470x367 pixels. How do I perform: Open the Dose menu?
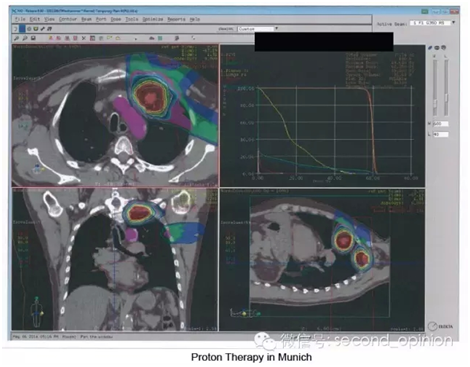(116, 19)
